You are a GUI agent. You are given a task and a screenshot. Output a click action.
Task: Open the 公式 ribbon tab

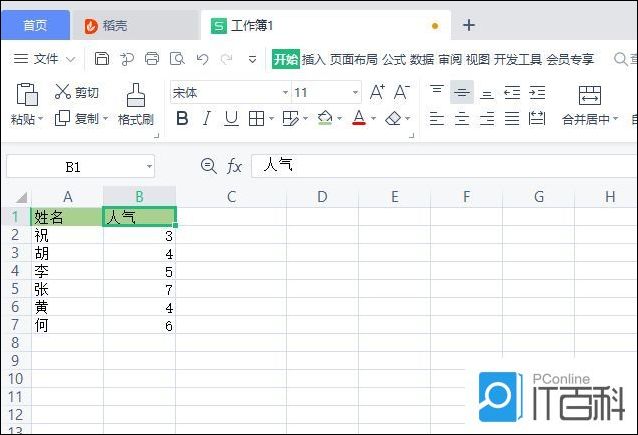click(393, 60)
